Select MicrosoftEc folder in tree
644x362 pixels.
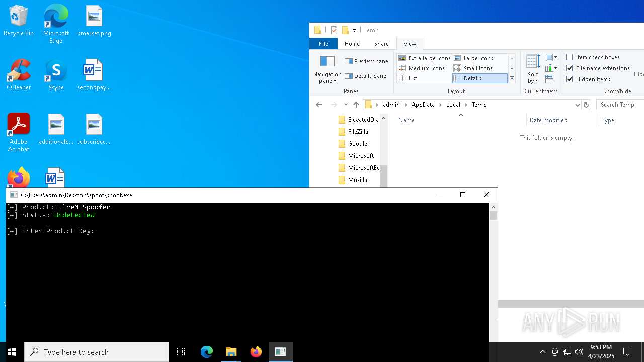[x=359, y=168]
